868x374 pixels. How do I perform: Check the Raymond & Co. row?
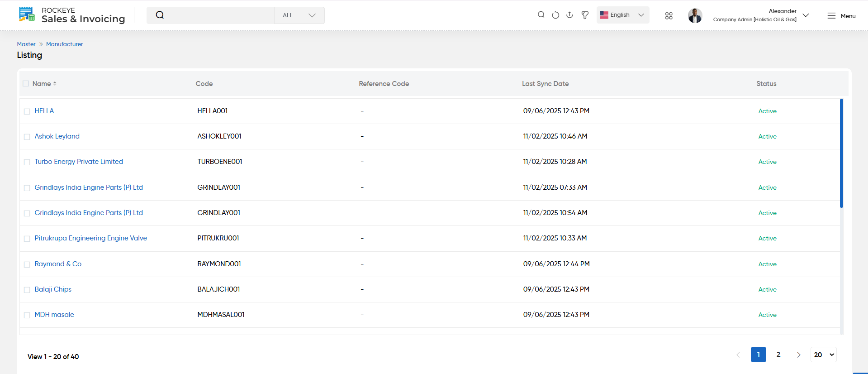[x=27, y=264]
